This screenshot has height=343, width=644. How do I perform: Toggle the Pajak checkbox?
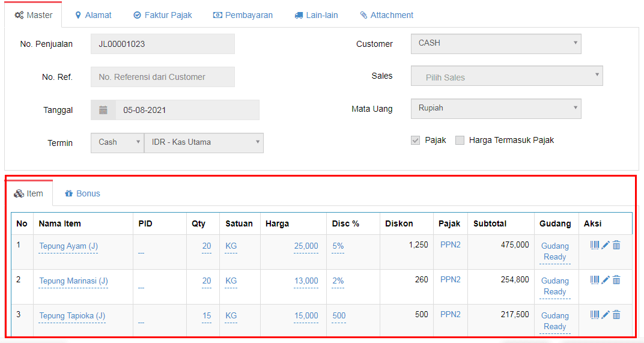point(415,141)
